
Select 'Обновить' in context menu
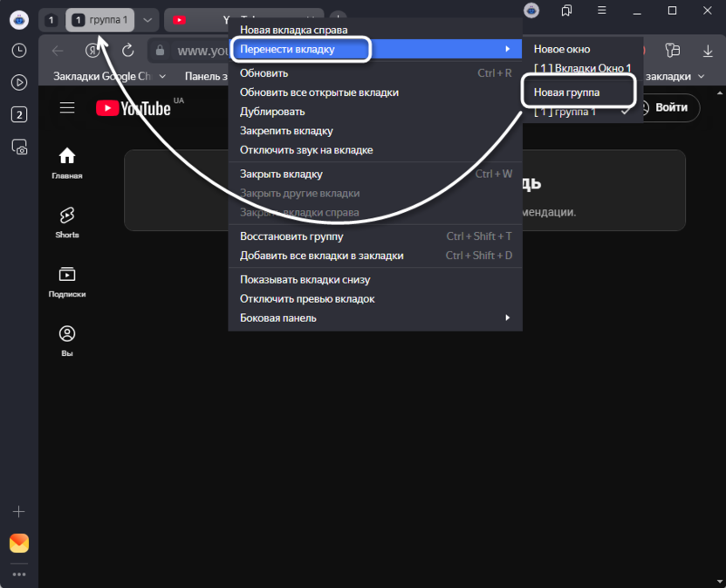click(x=375, y=73)
